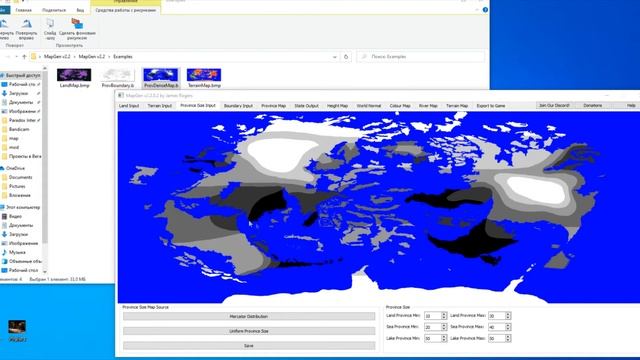640x360 pixels.
Task: Switch to Terrain Input tab
Action: [160, 106]
